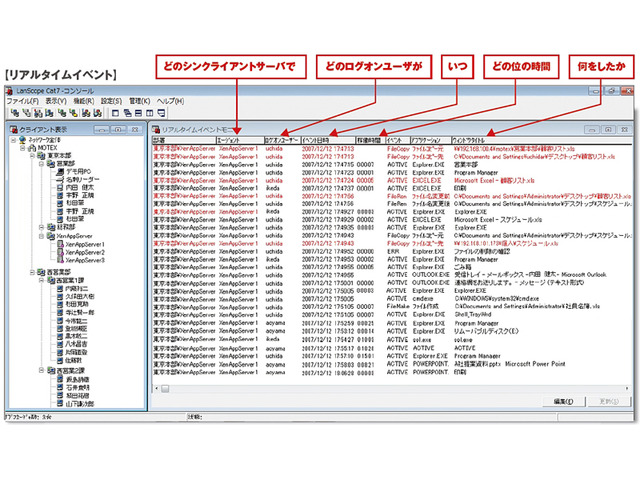The image size is (640, 480).
Task: Collapse the 西営業部 tree node
Action: (x=32, y=272)
